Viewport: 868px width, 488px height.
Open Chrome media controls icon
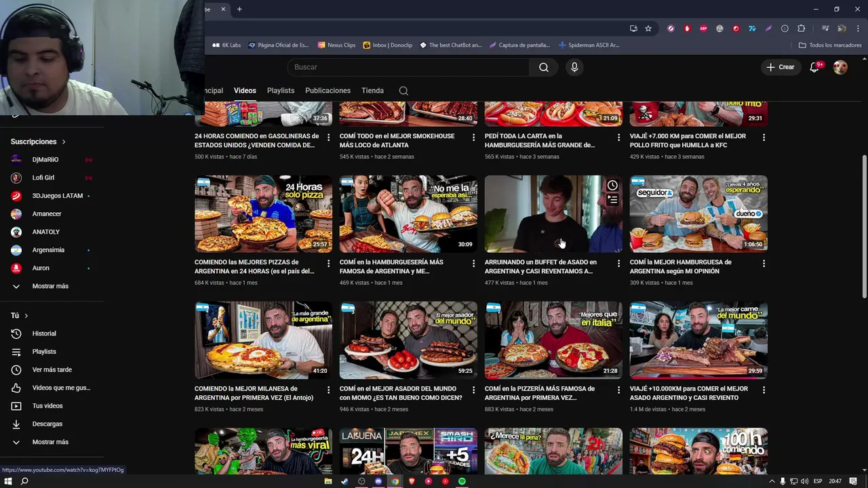(x=825, y=28)
